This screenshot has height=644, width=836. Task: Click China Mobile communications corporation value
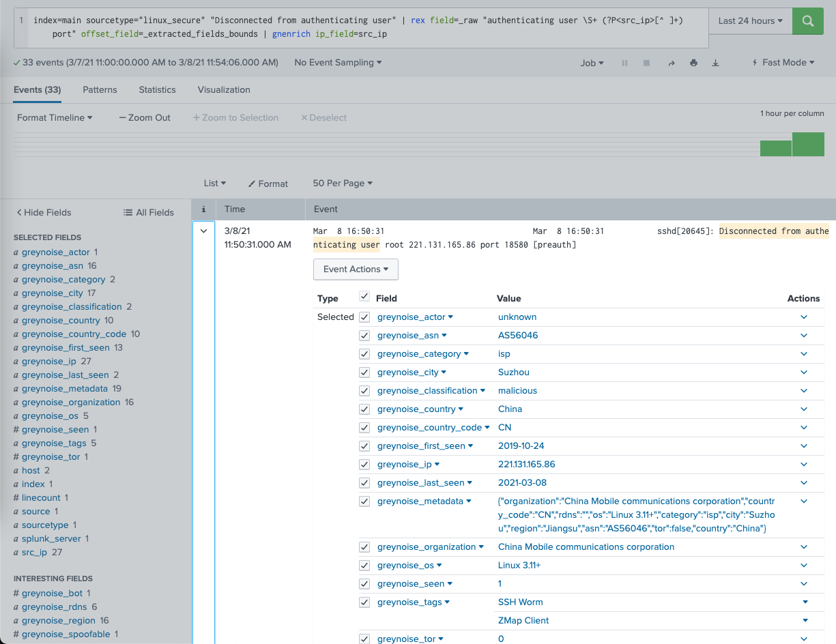point(586,547)
